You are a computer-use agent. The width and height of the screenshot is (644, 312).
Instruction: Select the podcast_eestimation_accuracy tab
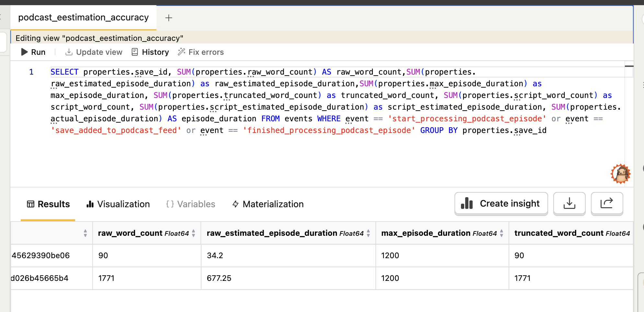83,18
